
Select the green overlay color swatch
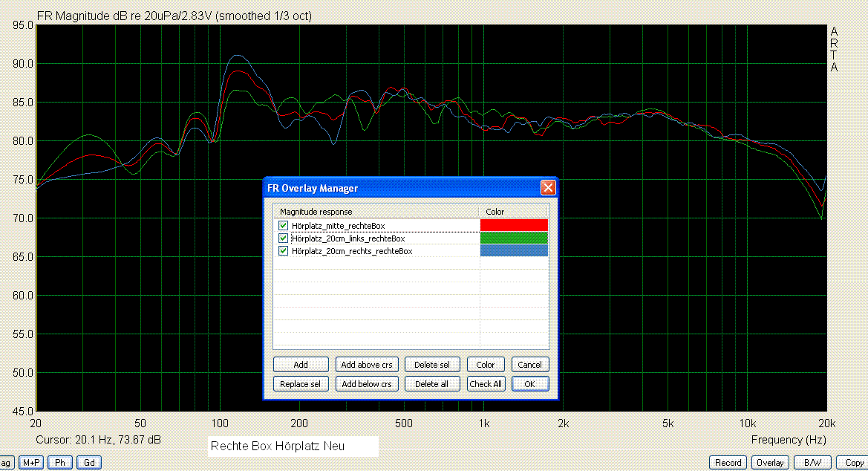[514, 238]
